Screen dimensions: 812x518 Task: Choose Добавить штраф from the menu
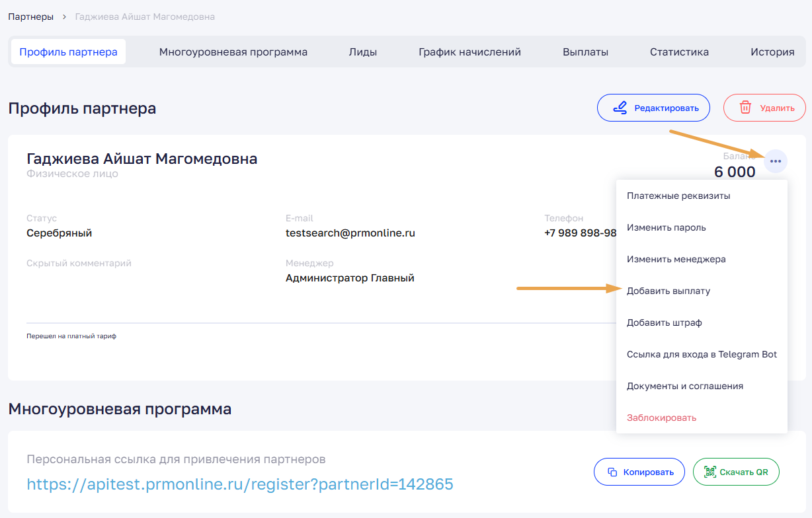[664, 322]
